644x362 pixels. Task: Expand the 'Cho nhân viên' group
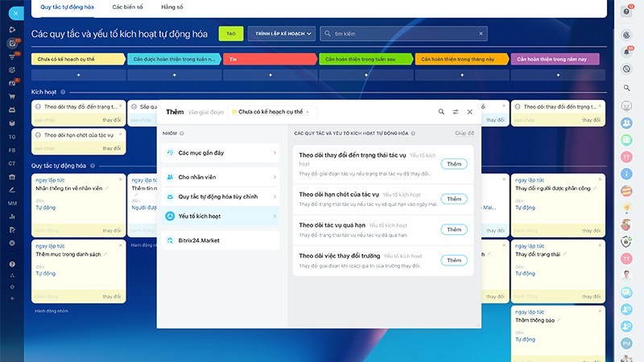click(220, 177)
